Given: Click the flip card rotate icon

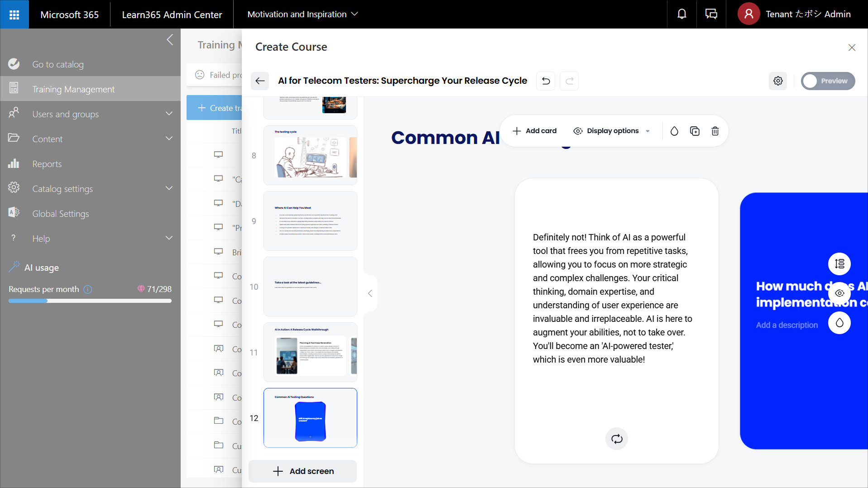Looking at the screenshot, I should [x=616, y=439].
